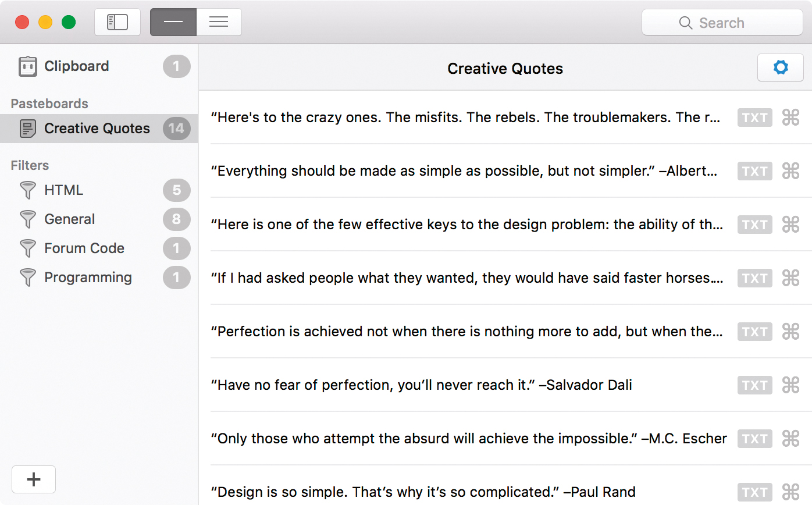Viewport: 812px width, 505px height.
Task: Click TXT badge on M.C. Escher quote
Action: click(754, 439)
